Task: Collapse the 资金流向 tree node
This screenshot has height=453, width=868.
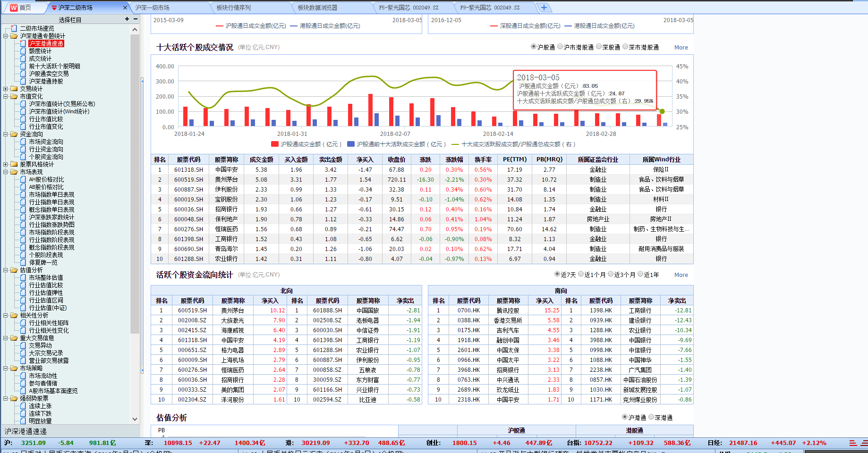Action: [x=6, y=134]
